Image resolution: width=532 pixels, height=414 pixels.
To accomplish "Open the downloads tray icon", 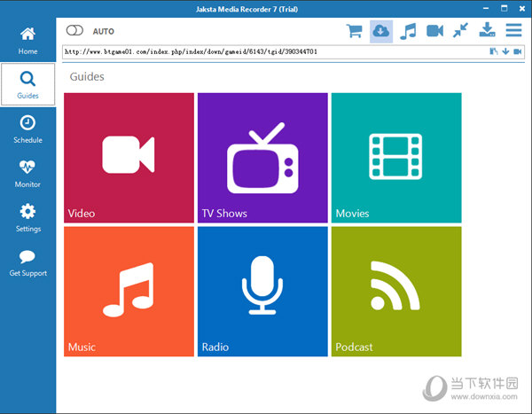I will pos(487,30).
